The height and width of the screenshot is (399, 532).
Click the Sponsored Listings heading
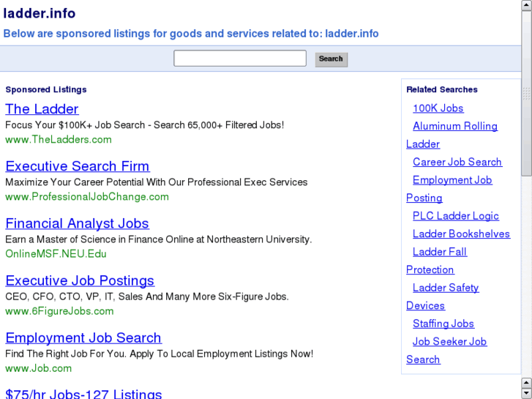46,89
